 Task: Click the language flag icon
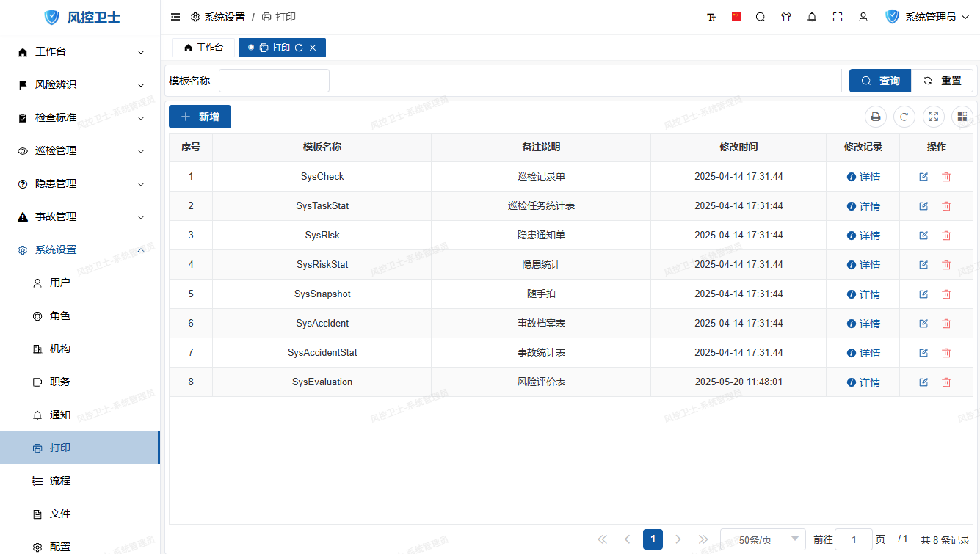point(736,17)
